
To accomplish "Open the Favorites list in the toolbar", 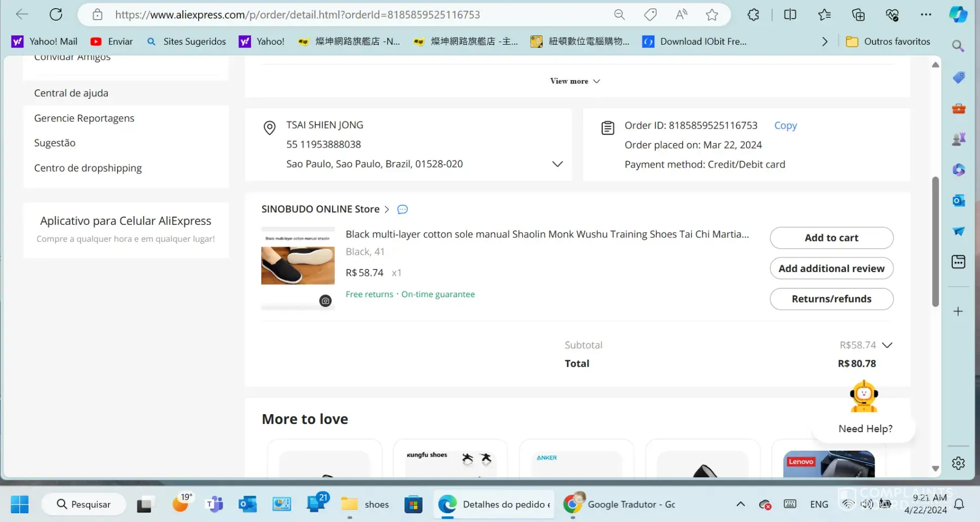I will point(824,15).
